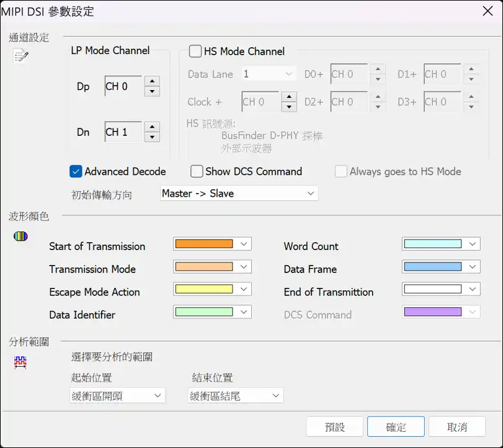Viewport: 503px width, 448px height.
Task: Click the Dp channel input field
Action: pyautogui.click(x=123, y=87)
